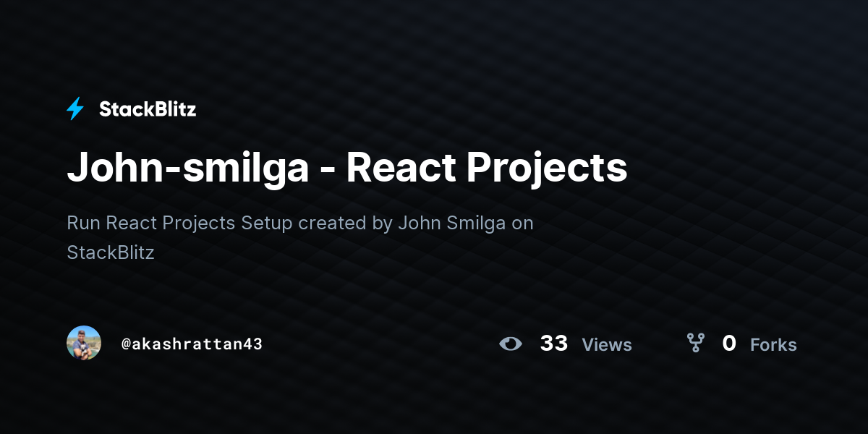Open the round profile avatar photo
The width and height of the screenshot is (868, 434).
84,343
